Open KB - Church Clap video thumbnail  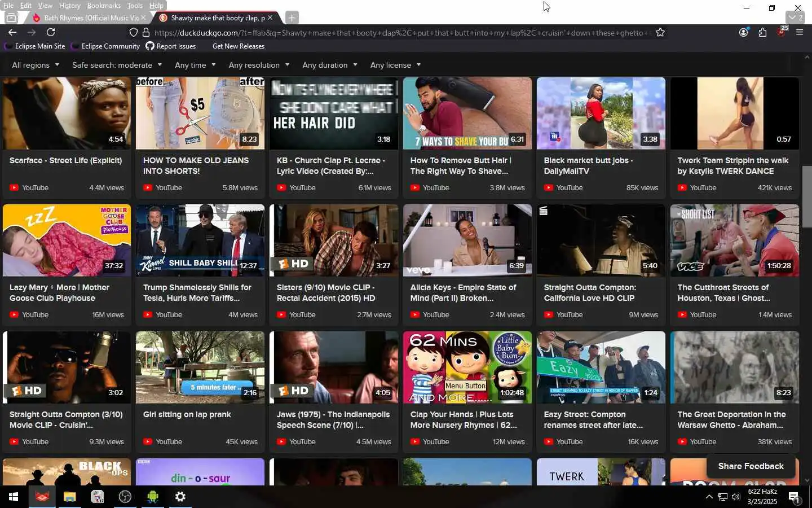point(334,113)
